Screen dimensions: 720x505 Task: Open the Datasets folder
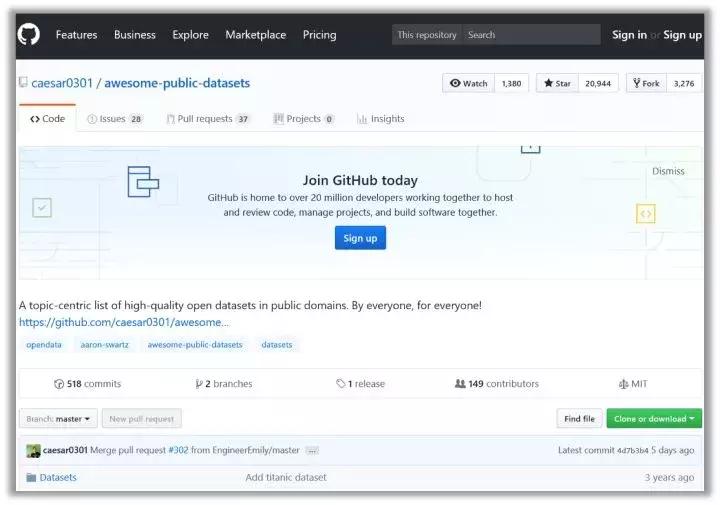[58, 478]
